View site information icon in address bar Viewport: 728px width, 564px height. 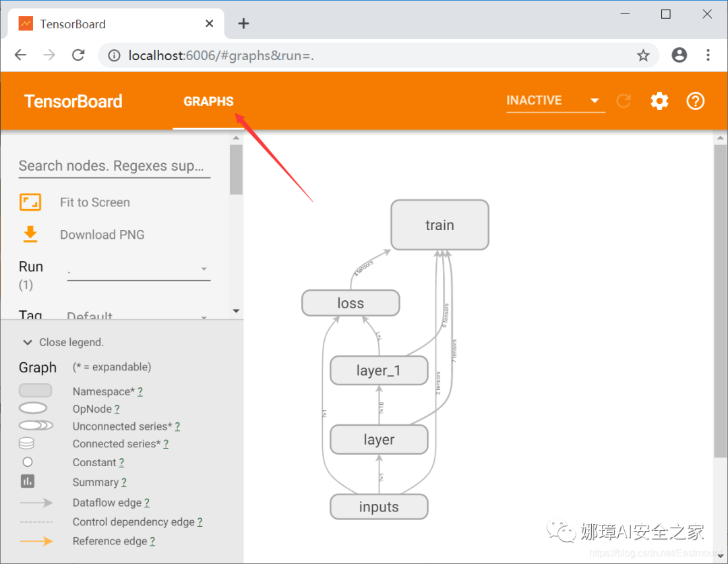(x=114, y=56)
